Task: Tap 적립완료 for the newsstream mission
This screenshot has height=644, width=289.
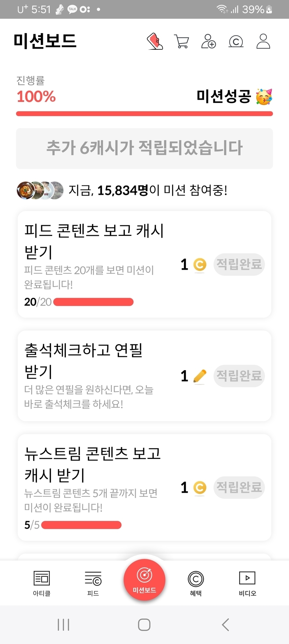Action: [239, 487]
